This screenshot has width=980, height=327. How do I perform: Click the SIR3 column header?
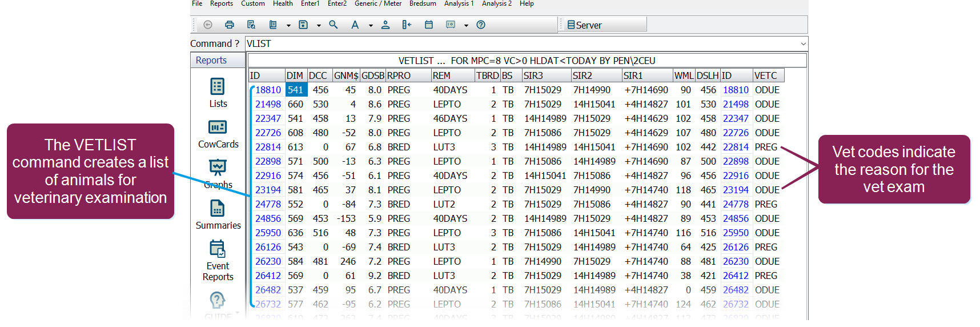(546, 75)
